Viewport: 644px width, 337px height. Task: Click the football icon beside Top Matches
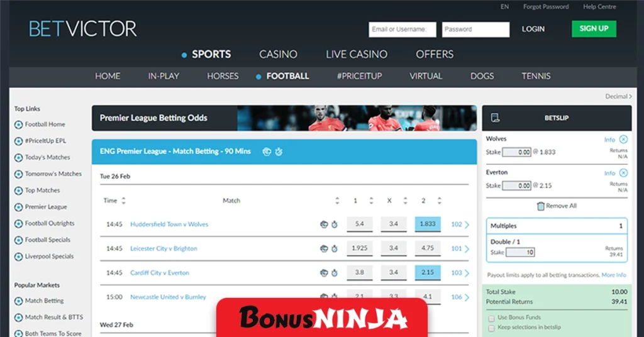pos(18,191)
